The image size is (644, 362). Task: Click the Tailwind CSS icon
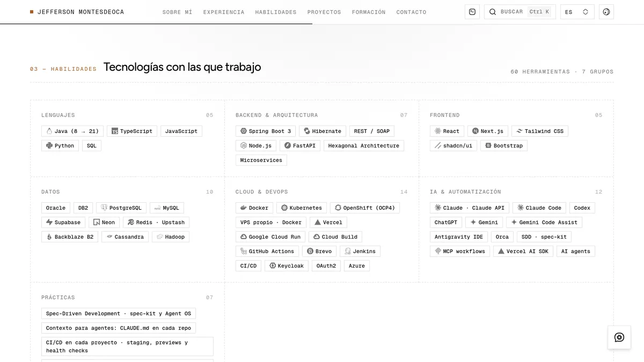(x=519, y=131)
